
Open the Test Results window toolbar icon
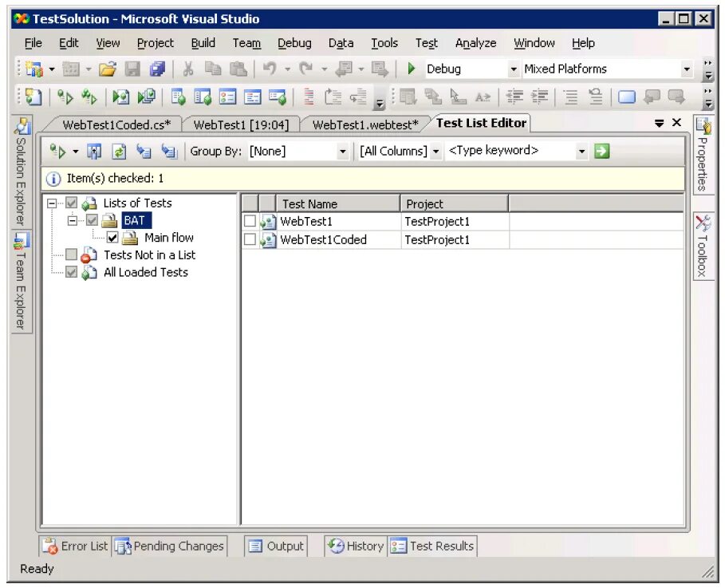point(227,97)
